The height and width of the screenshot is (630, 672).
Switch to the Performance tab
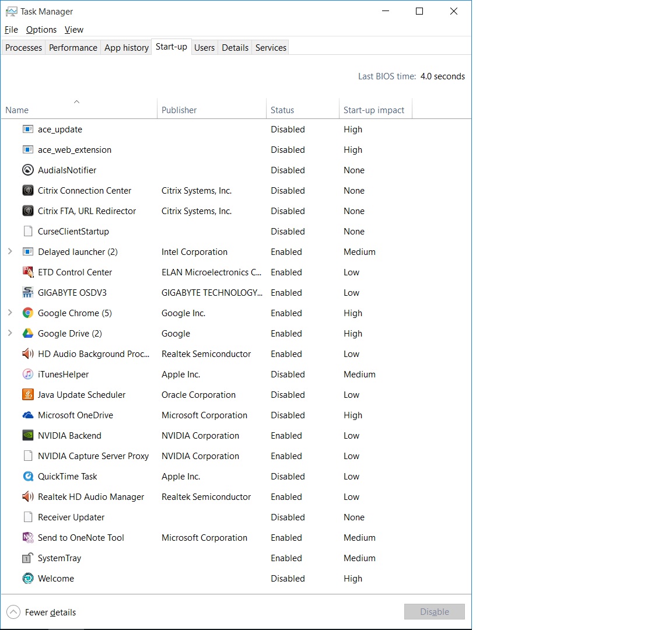(x=73, y=48)
